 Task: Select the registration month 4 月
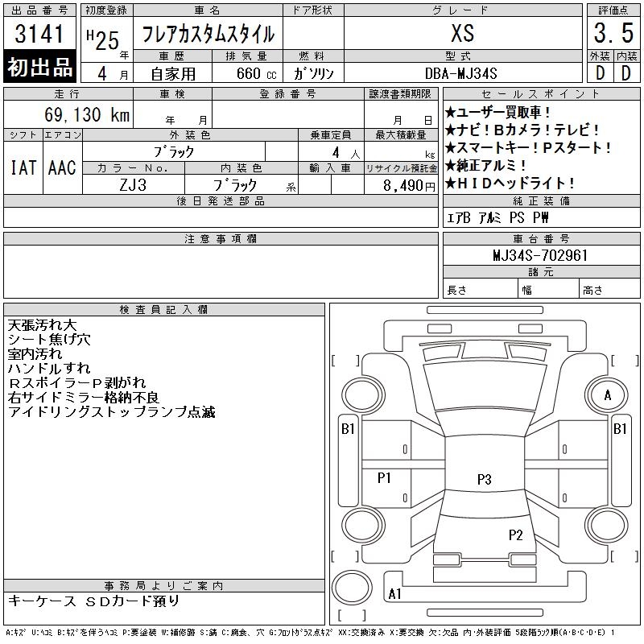coord(113,73)
